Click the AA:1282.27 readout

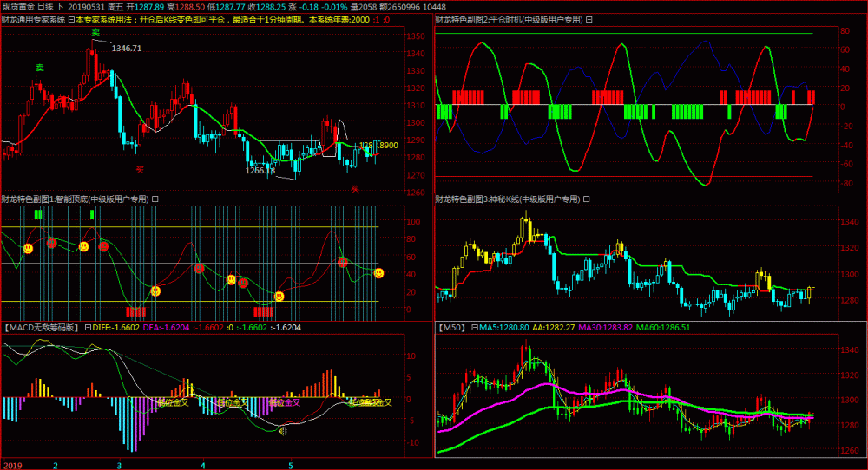(554, 327)
